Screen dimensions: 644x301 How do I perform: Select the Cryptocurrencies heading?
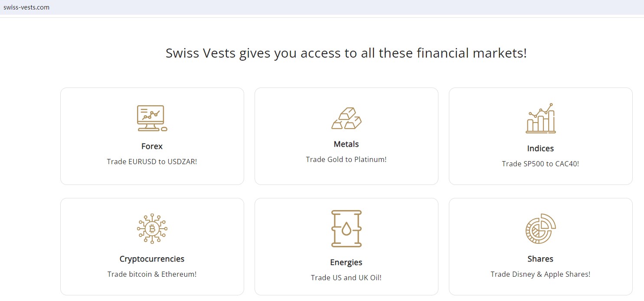tap(152, 259)
